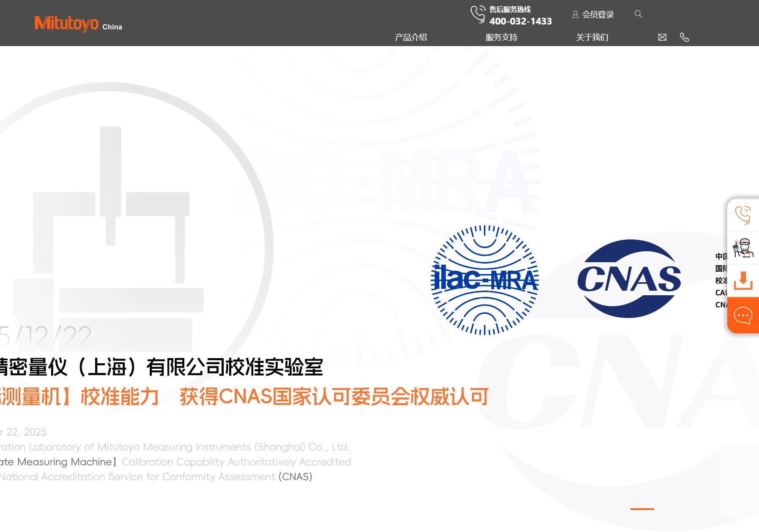The height and width of the screenshot is (532, 759).
Task: Open the orange phone icon in side panel
Action: (743, 215)
